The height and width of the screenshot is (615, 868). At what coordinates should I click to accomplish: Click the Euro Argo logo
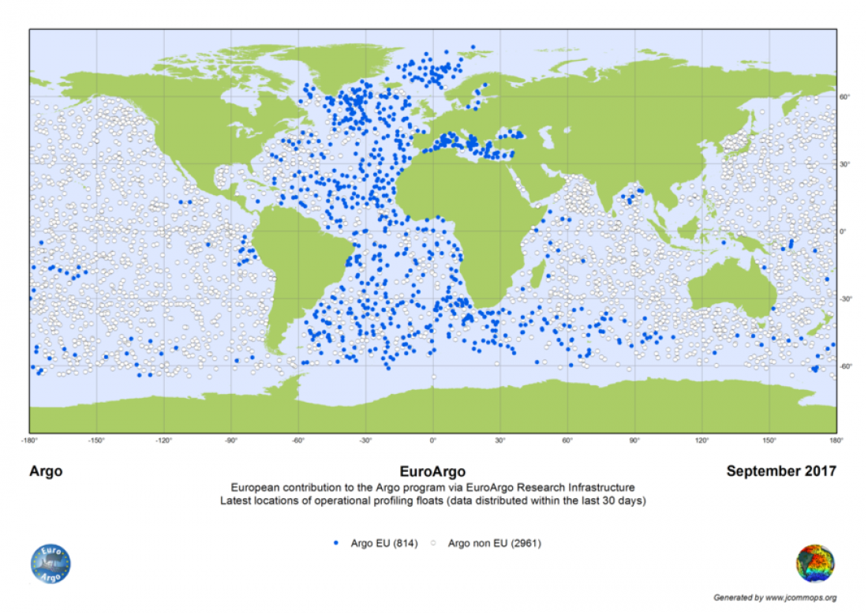[x=51, y=564]
